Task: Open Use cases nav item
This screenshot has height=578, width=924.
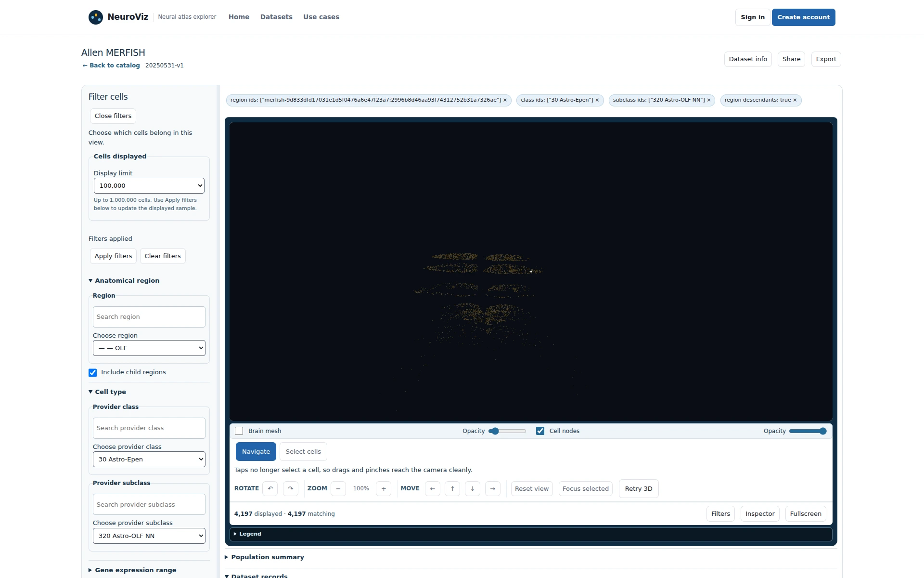Action: click(321, 17)
